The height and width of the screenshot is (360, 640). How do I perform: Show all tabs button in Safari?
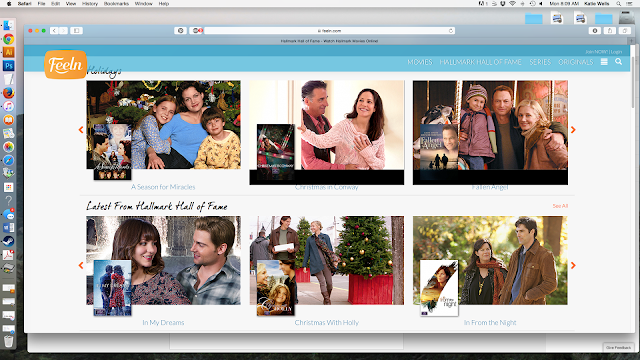[x=624, y=31]
